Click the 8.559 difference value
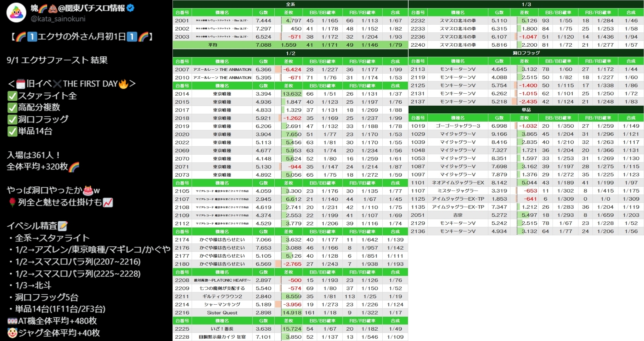Image resolution: width=644 pixels, height=341 pixels. (293, 296)
